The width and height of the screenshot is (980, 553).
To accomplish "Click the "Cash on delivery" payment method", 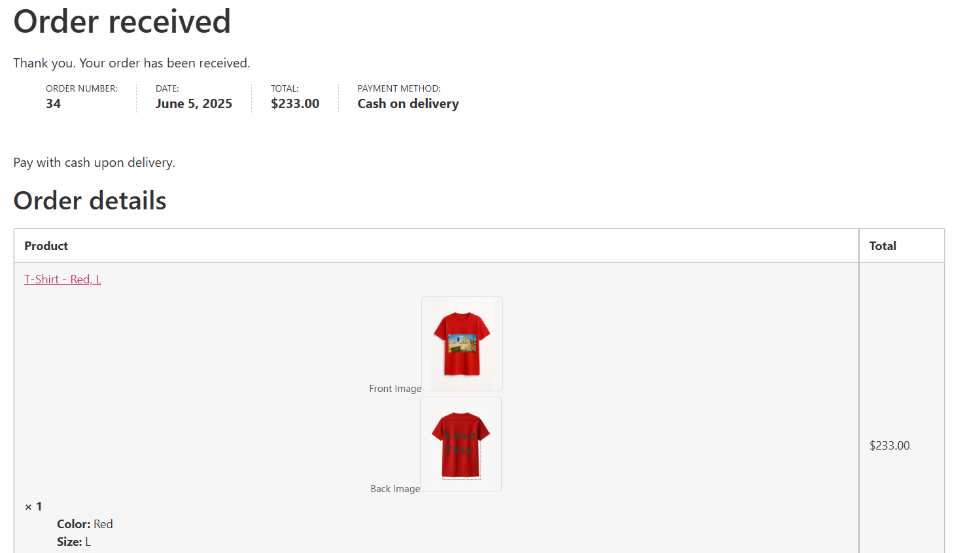I will (408, 104).
